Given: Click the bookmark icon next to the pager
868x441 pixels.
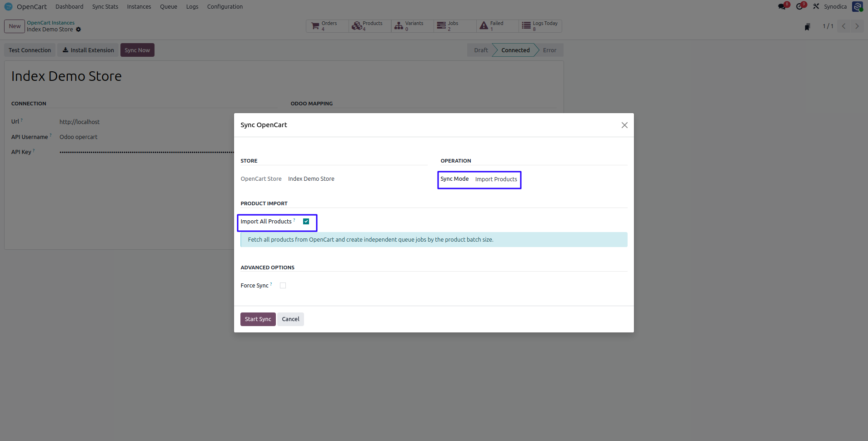Looking at the screenshot, I should 807,27.
